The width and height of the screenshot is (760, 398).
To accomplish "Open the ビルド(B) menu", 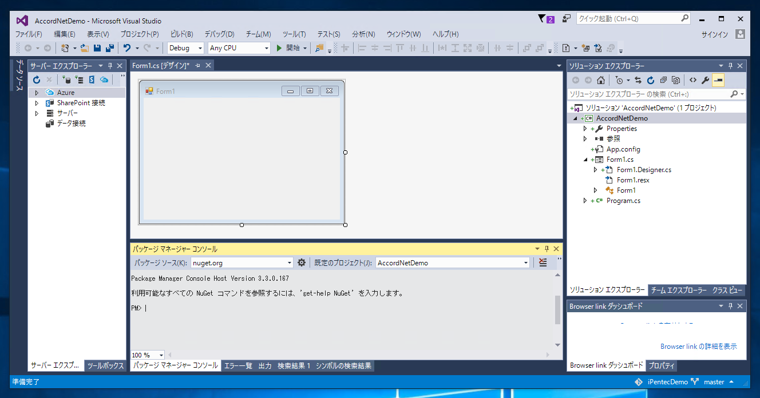I will (181, 34).
